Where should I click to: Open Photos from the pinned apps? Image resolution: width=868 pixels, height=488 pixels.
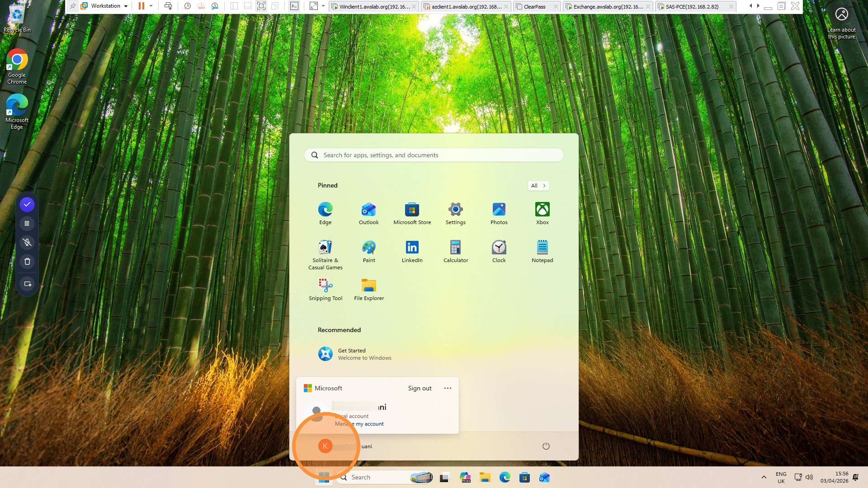(x=499, y=214)
